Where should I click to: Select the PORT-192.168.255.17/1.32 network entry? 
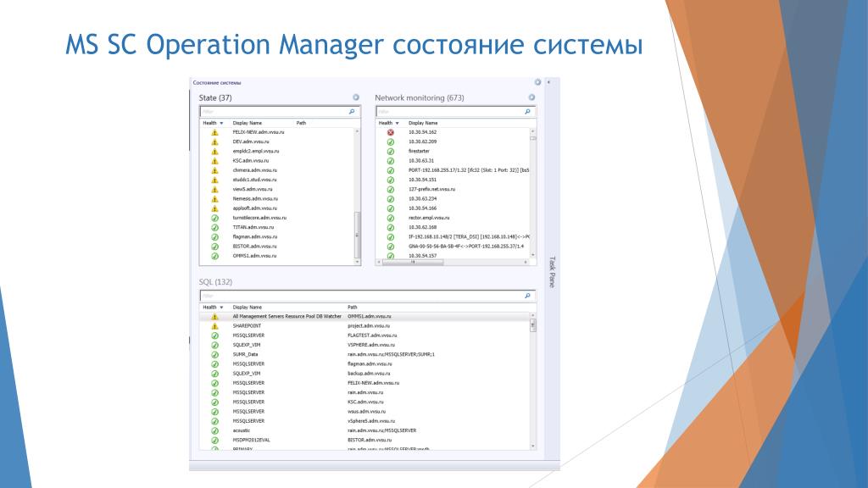[469, 170]
